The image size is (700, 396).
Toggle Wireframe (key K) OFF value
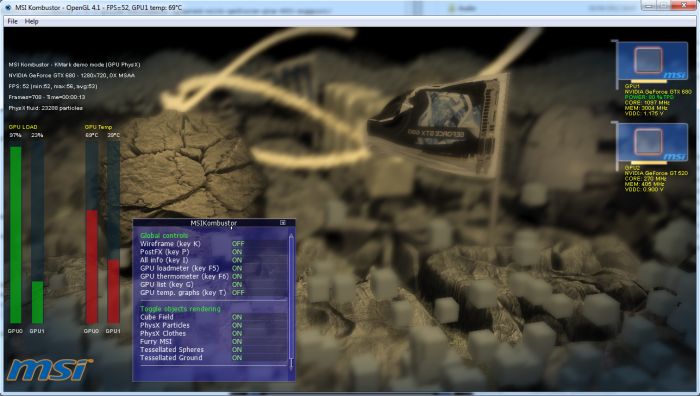[x=238, y=244]
